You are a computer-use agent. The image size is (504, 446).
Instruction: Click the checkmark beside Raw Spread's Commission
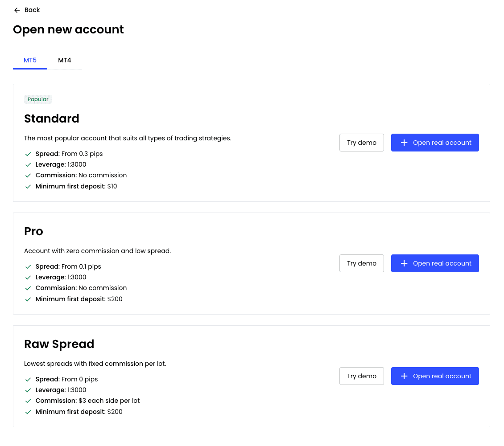[28, 401]
